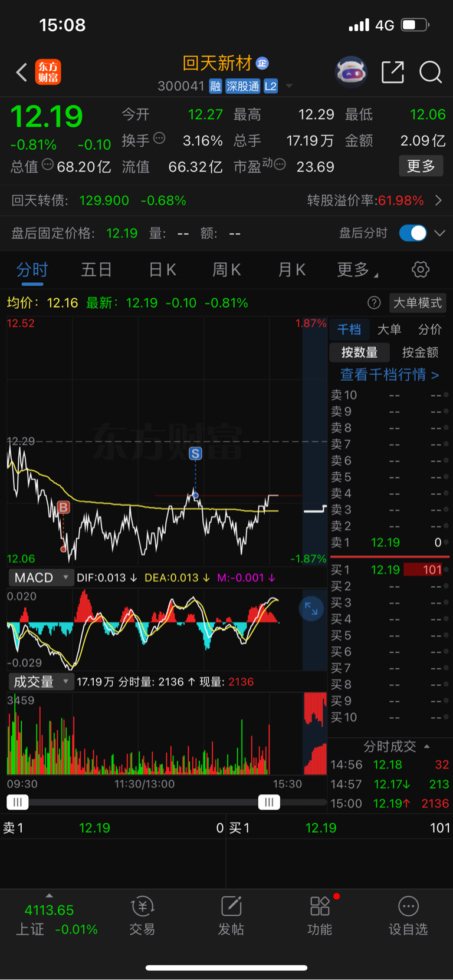Tap the 4G signal status indicator
453x980 pixels.
pos(385,25)
